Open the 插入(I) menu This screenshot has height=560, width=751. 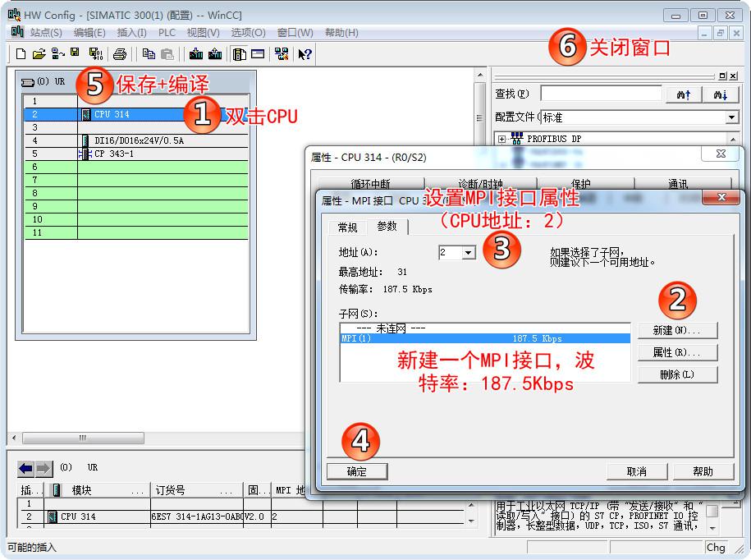[131, 33]
